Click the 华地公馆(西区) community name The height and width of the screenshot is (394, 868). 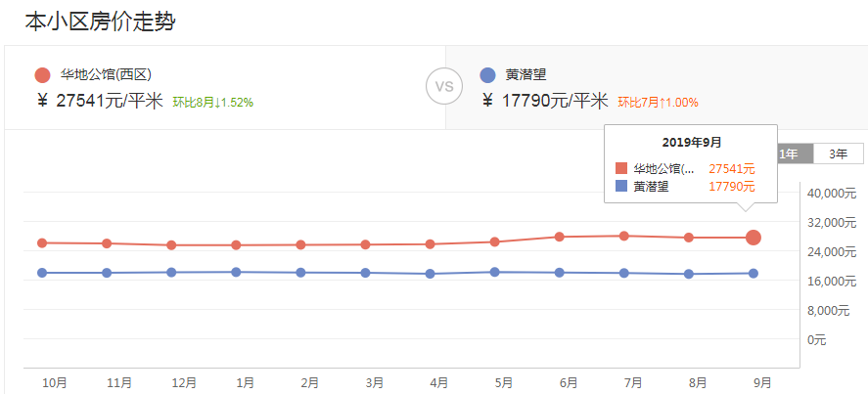[x=106, y=74]
